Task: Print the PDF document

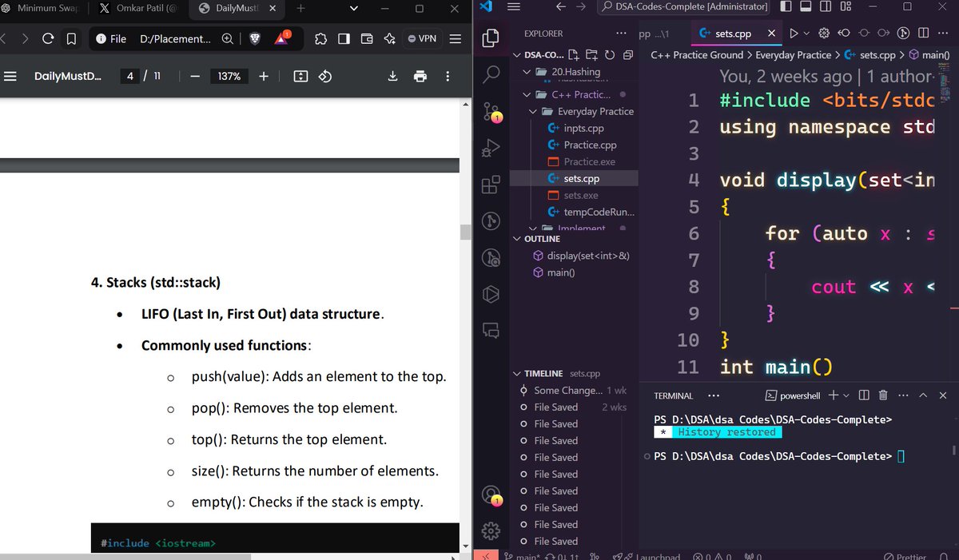Action: (x=420, y=76)
